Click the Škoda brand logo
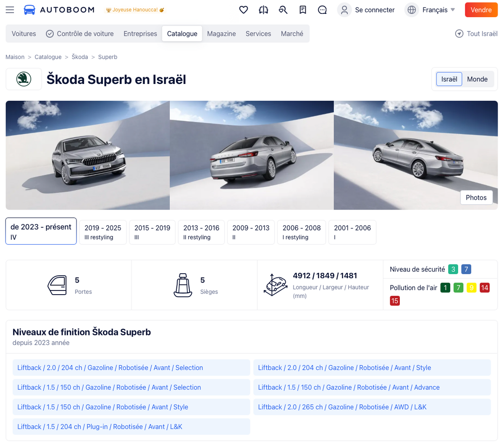 click(x=24, y=79)
